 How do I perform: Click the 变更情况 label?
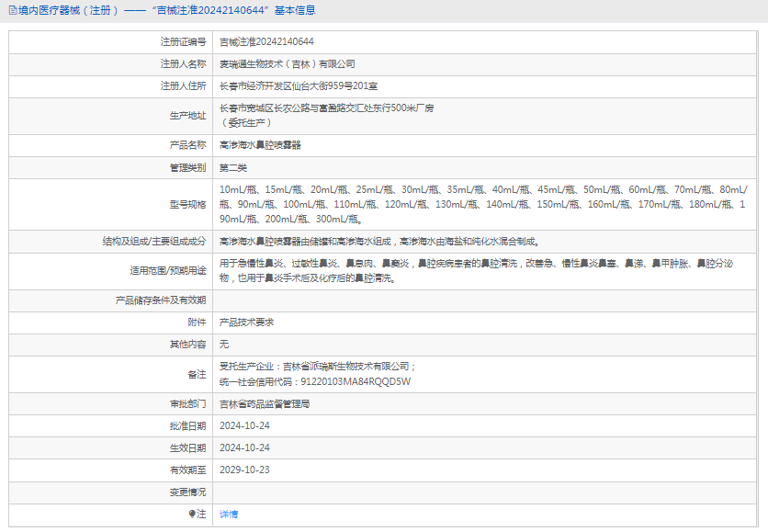coord(187,492)
